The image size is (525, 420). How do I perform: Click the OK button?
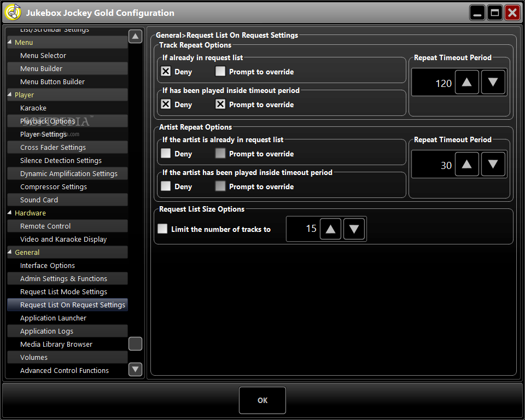(x=262, y=400)
